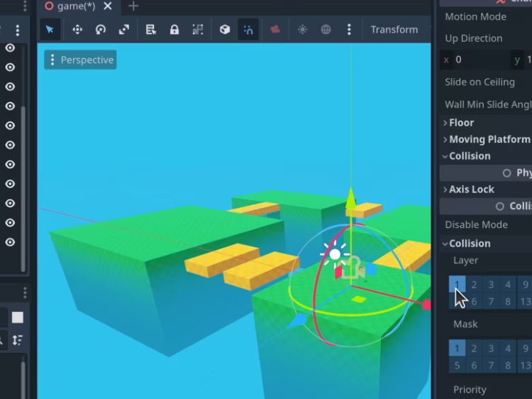Toggle the snap magnet icon
This screenshot has width=532, height=399.
(248, 30)
